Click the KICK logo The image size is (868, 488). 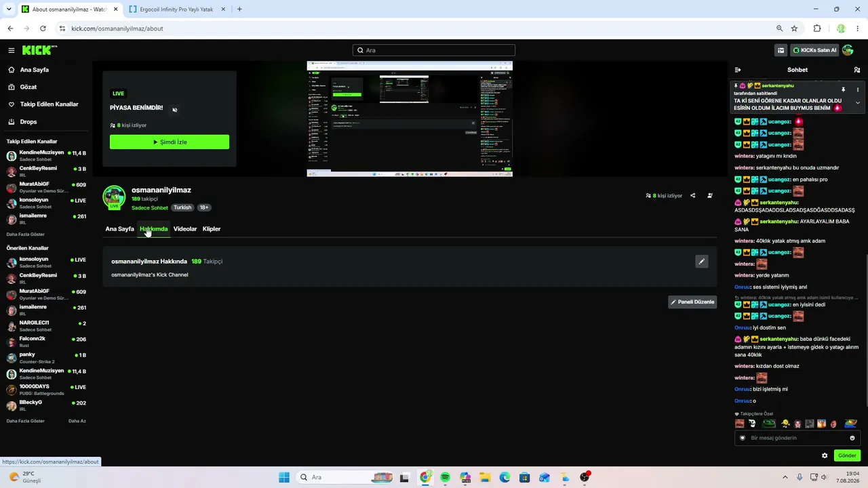tap(39, 50)
